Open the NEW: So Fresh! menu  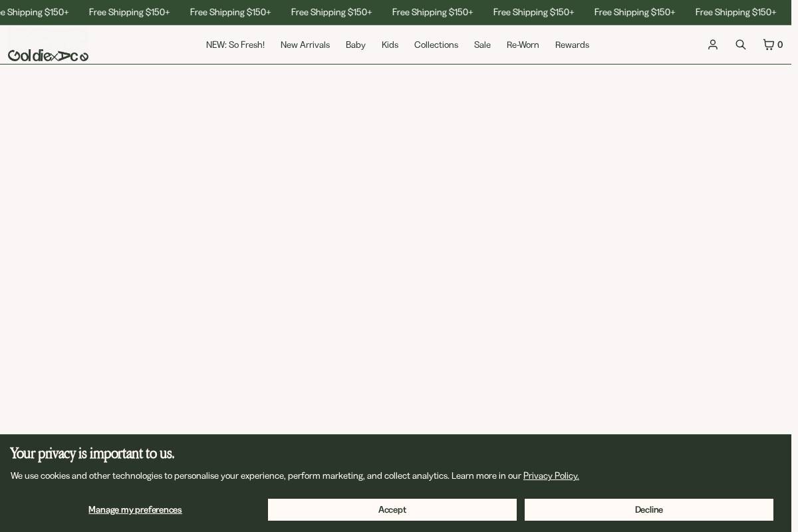click(235, 45)
